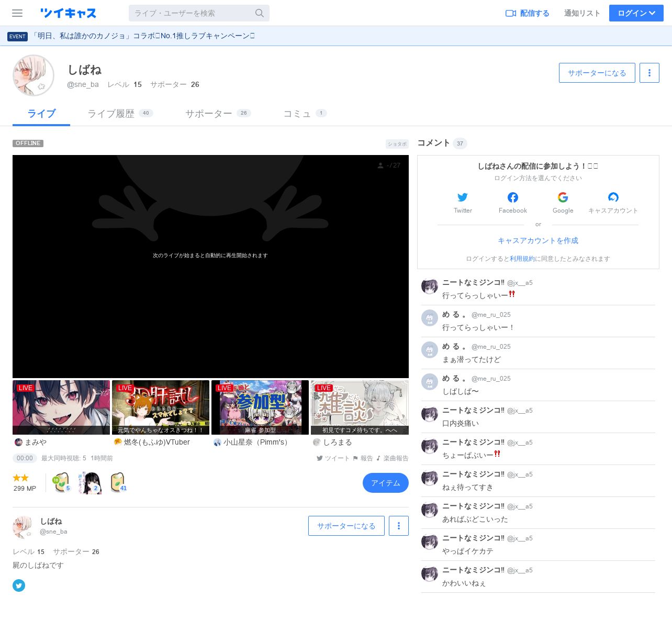Click the search input field
The image size is (672, 630).
(192, 13)
